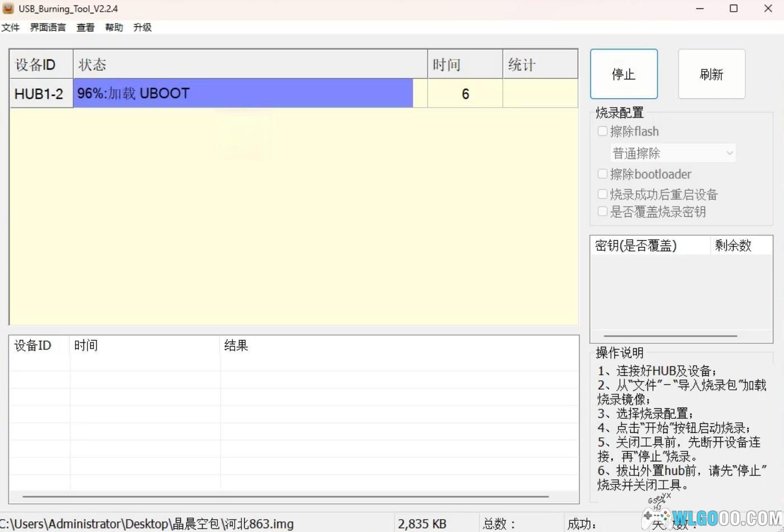Open the 升级 menu
The image size is (784, 532).
point(142,27)
